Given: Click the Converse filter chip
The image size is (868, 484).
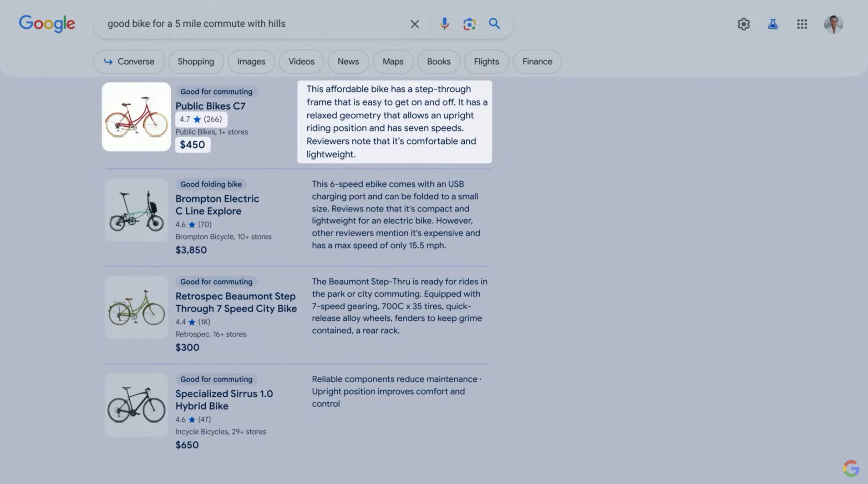Looking at the screenshot, I should point(129,61).
